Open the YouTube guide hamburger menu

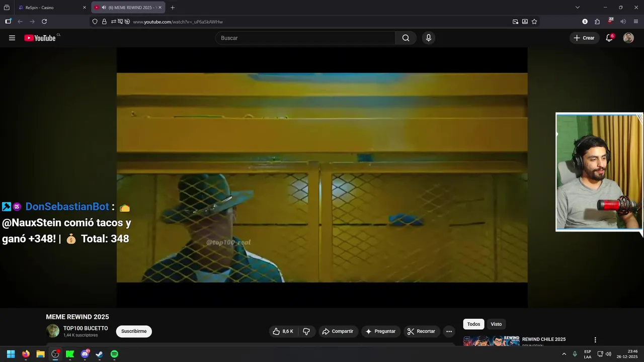[x=12, y=38]
